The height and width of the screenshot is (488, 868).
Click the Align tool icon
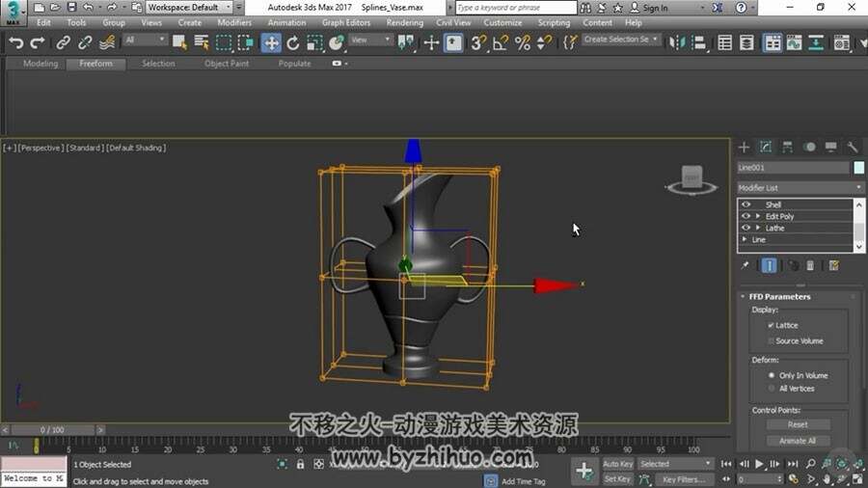700,43
